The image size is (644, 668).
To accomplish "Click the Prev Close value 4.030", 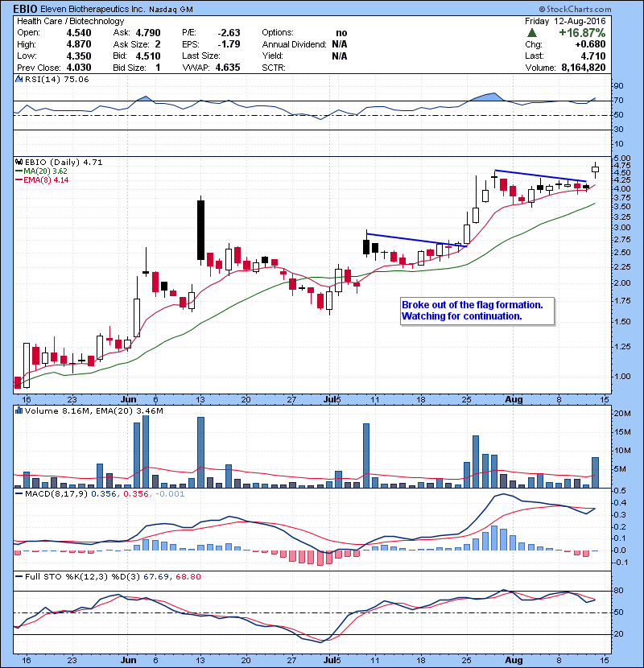I will coord(79,68).
